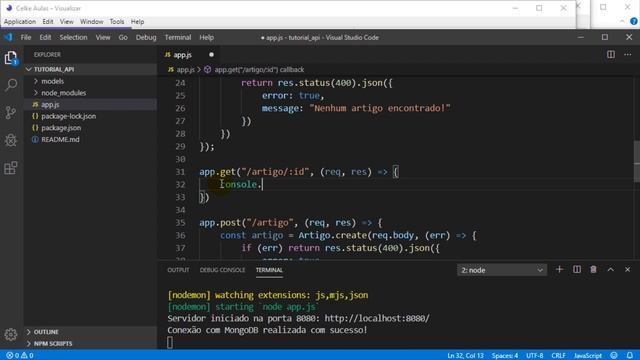Click Ln 32, Col 13 in status bar
Screen dimensions: 640x360
(465, 356)
